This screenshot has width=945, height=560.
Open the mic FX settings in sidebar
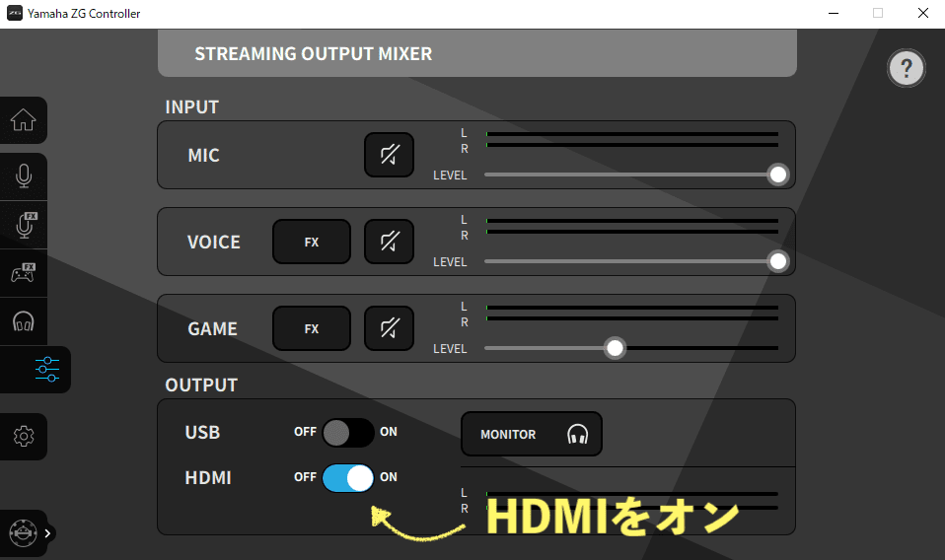[25, 225]
